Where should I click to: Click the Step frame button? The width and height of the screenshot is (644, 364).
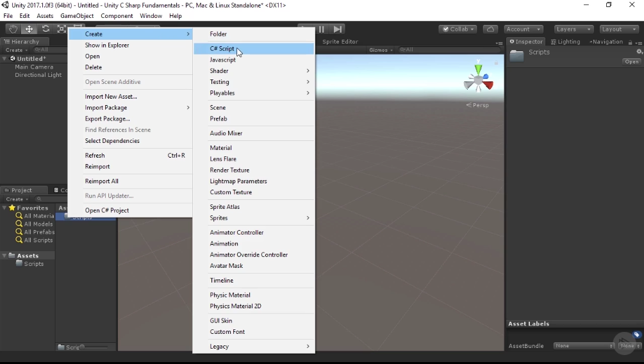click(x=337, y=29)
